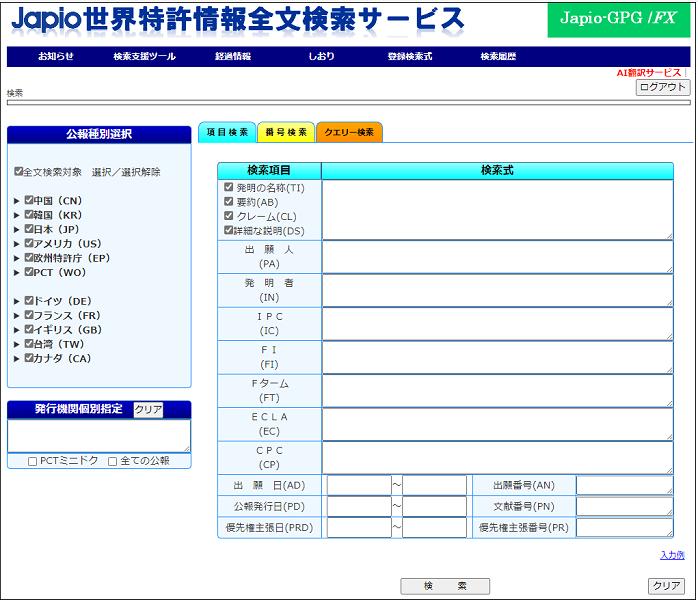Focus the 出願番号(AN) field

click(625, 485)
